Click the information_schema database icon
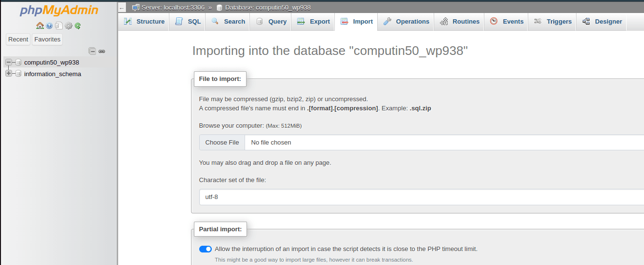The width and height of the screenshot is (644, 265). pyautogui.click(x=18, y=74)
